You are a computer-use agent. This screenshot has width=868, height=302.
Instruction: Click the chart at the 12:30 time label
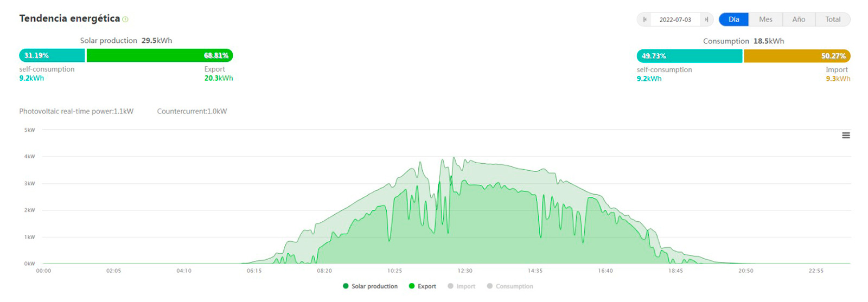click(465, 271)
